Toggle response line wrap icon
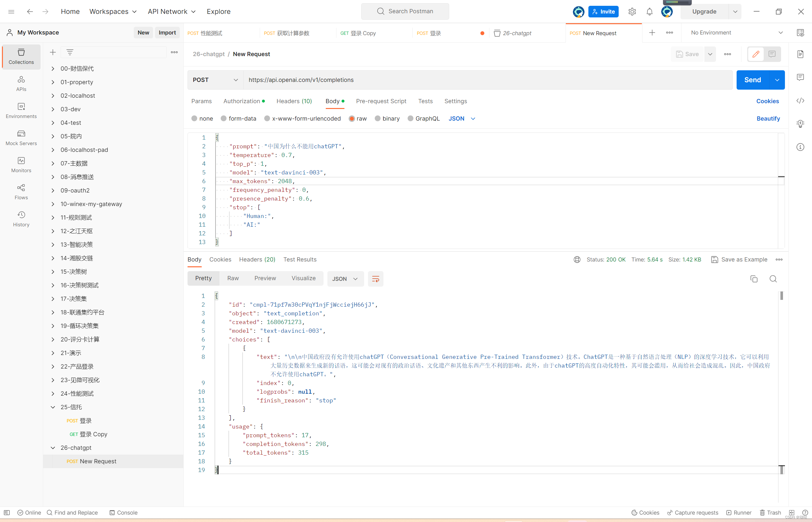812x522 pixels. 375,279
